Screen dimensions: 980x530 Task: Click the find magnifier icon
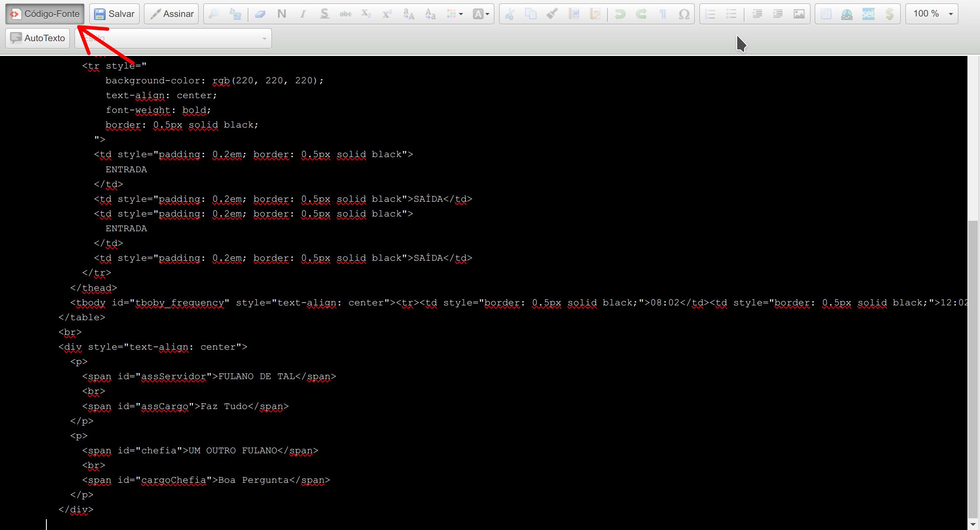point(214,14)
